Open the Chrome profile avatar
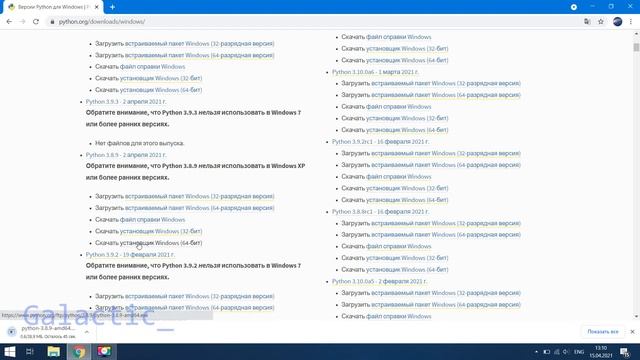The height and width of the screenshot is (360, 640). (x=618, y=22)
